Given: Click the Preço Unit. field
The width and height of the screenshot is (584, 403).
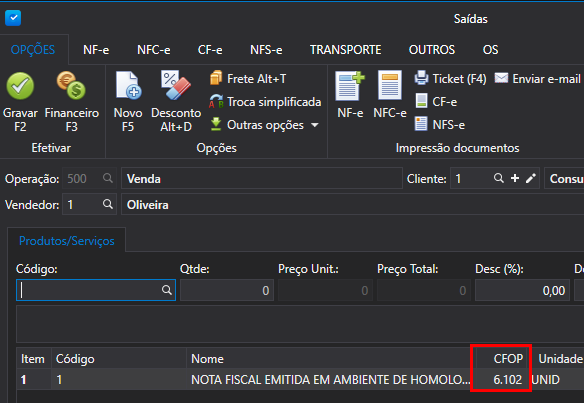Looking at the screenshot, I should click(x=325, y=290).
